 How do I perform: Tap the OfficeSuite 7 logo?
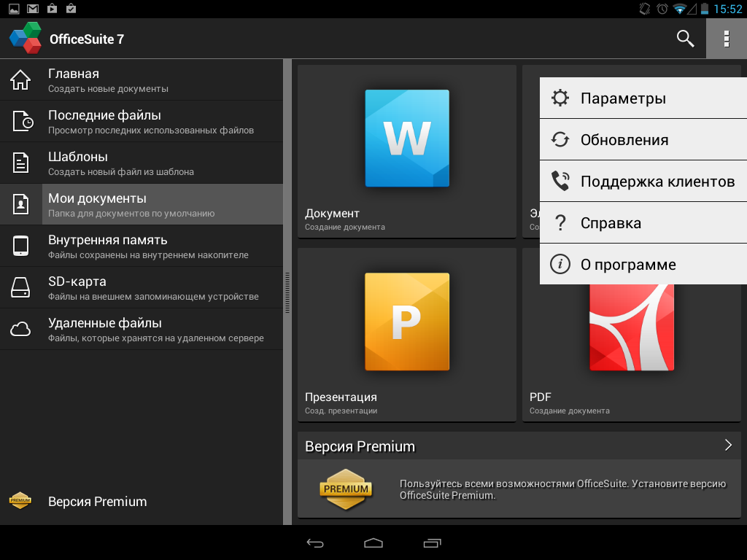click(x=26, y=39)
